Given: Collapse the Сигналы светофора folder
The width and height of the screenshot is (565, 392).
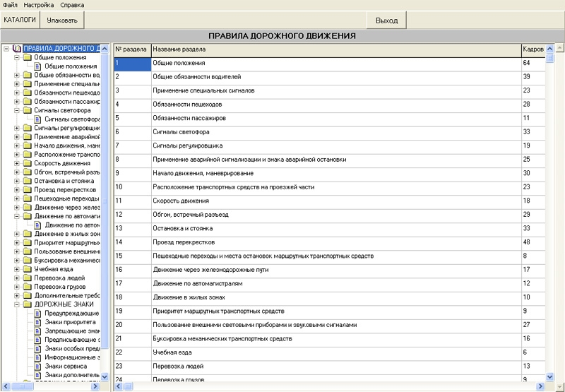Looking at the screenshot, I should 16,110.
